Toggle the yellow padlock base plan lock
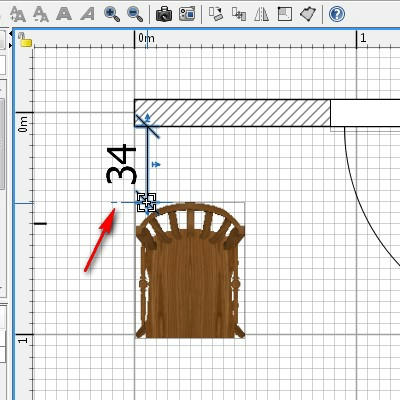 click(25, 40)
